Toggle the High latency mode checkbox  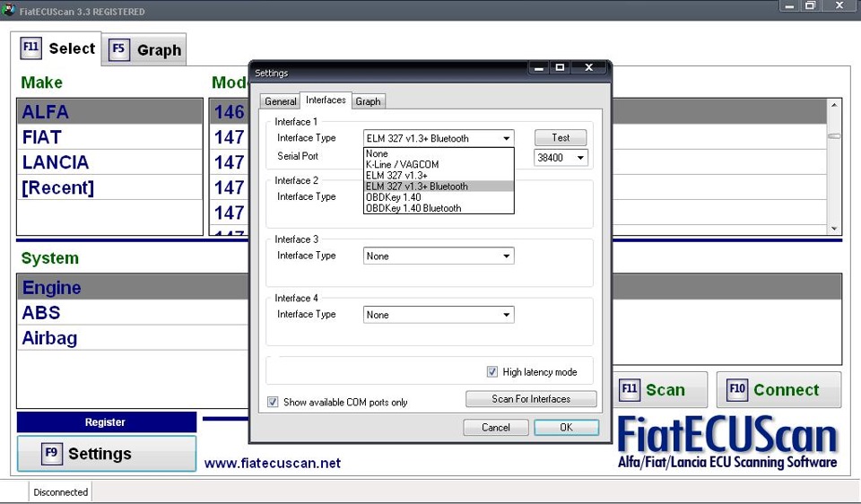[x=492, y=371]
